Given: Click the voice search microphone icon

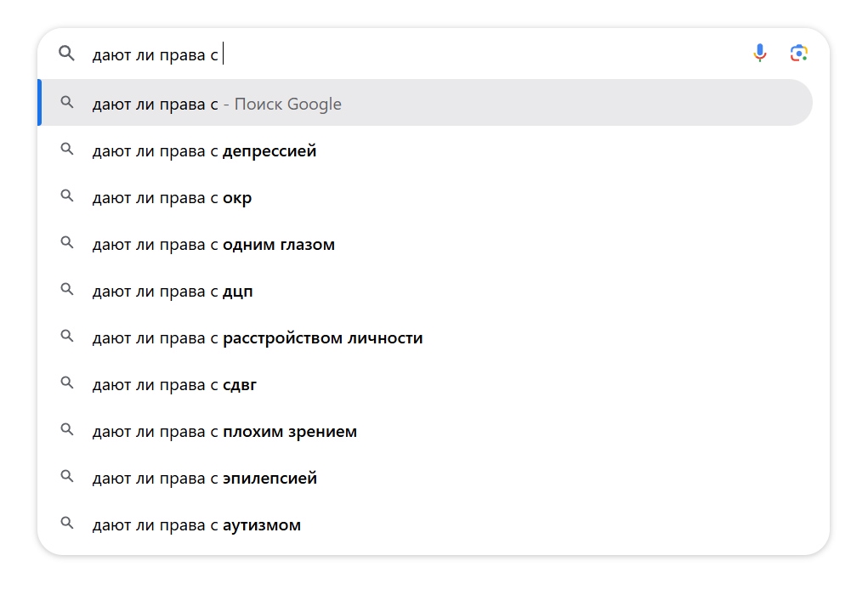Looking at the screenshot, I should tap(760, 54).
